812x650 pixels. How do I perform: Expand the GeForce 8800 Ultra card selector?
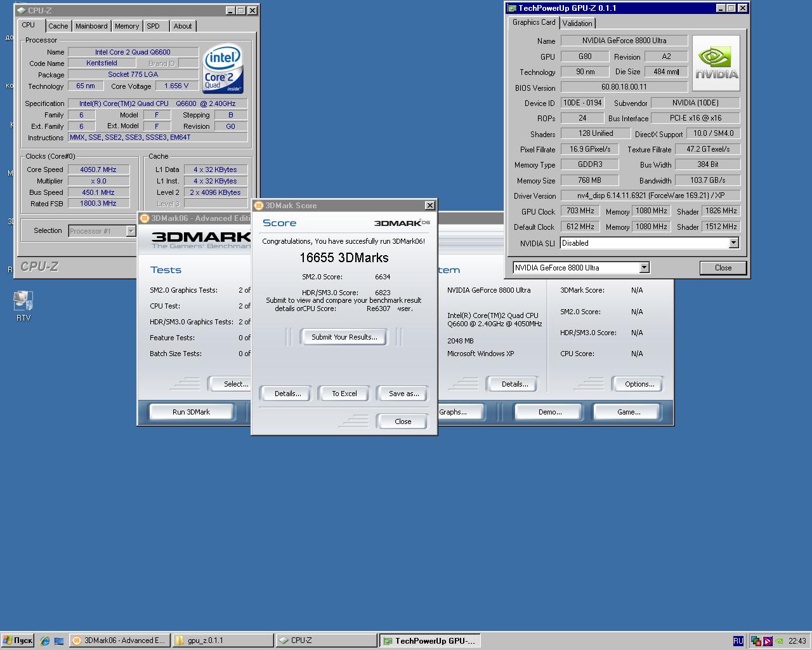(x=644, y=268)
